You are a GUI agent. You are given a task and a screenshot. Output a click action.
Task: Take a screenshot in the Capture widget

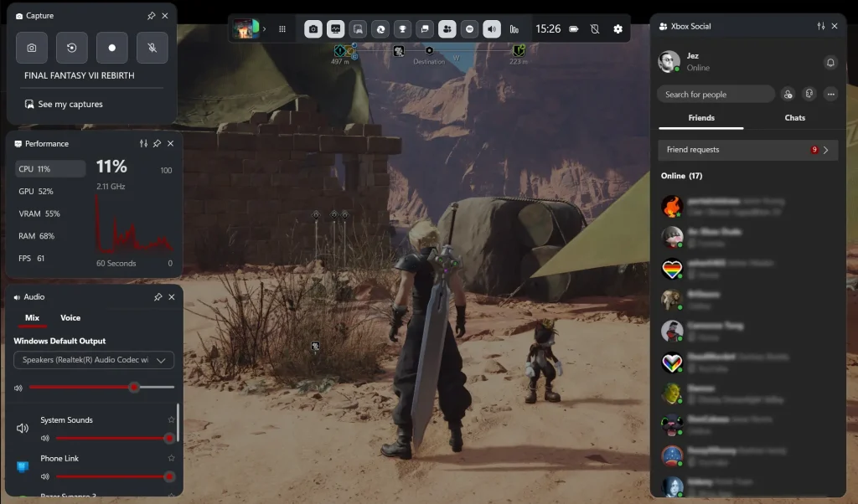pyautogui.click(x=32, y=48)
